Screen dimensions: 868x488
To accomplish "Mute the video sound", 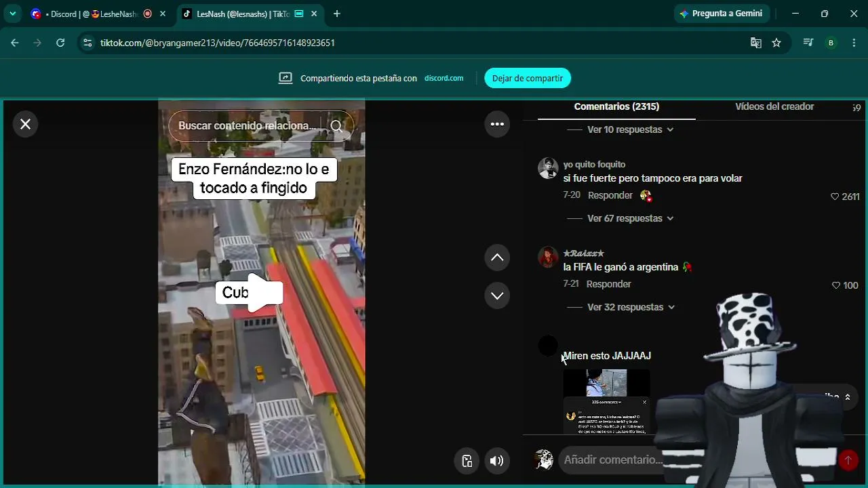I will coord(497,461).
